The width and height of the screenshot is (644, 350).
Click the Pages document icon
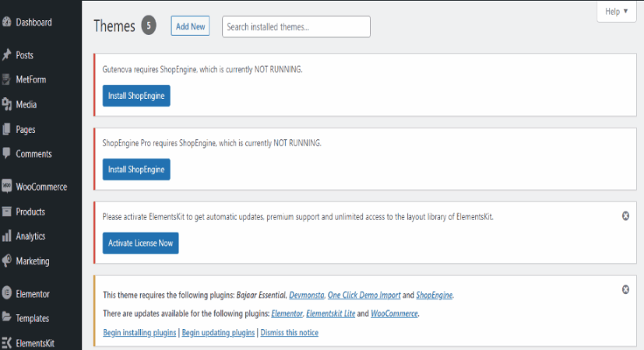(x=6, y=129)
